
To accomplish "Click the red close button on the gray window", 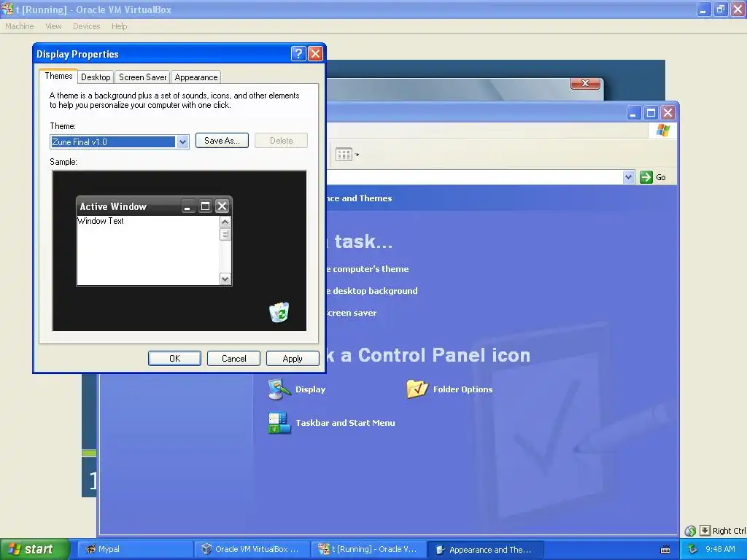I will 586,83.
